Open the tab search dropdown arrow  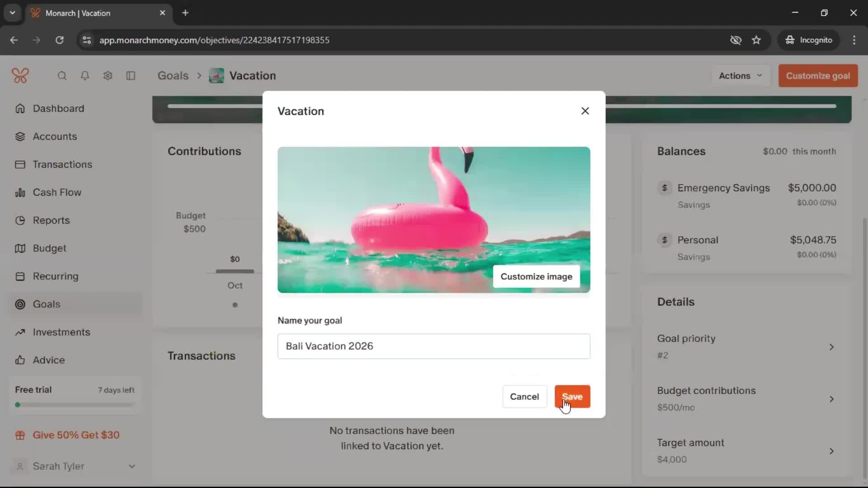coord(13,13)
